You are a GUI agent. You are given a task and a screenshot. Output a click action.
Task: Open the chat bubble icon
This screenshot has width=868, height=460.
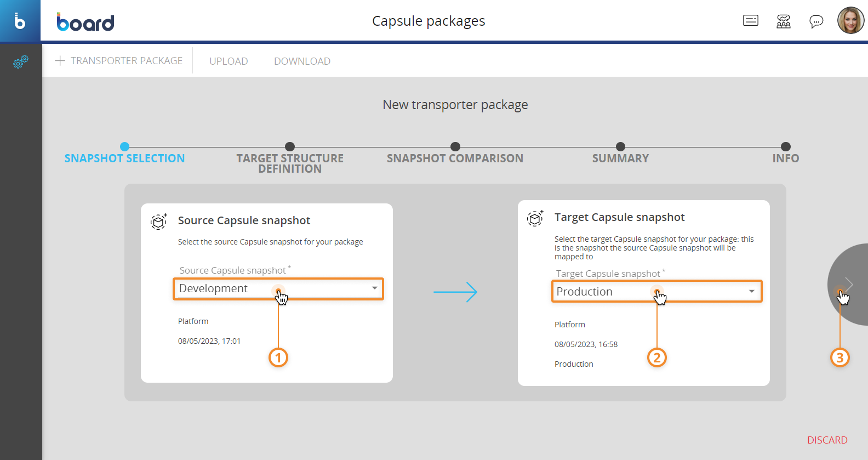click(x=816, y=21)
